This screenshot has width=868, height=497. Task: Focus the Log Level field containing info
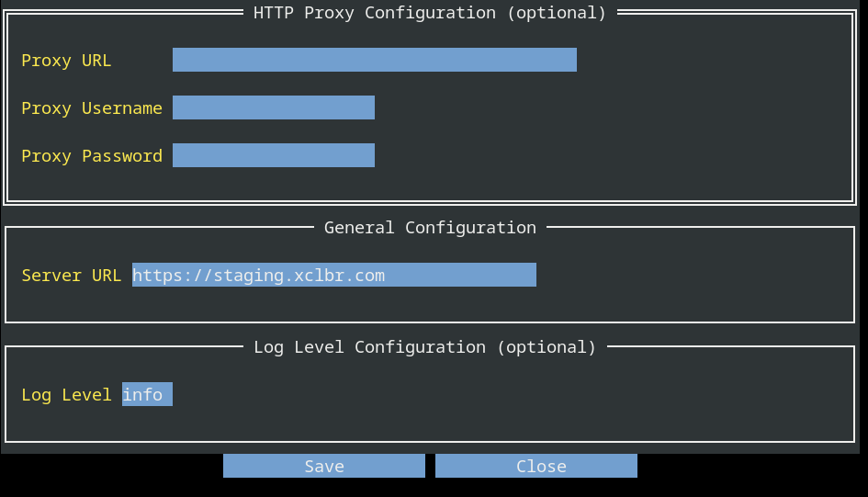click(147, 394)
